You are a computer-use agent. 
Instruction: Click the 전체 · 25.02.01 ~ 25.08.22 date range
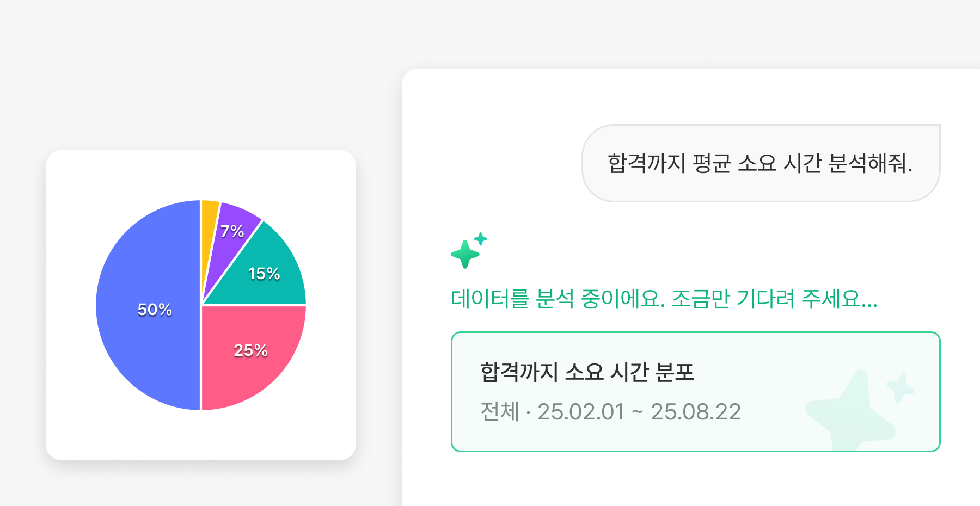coord(610,412)
